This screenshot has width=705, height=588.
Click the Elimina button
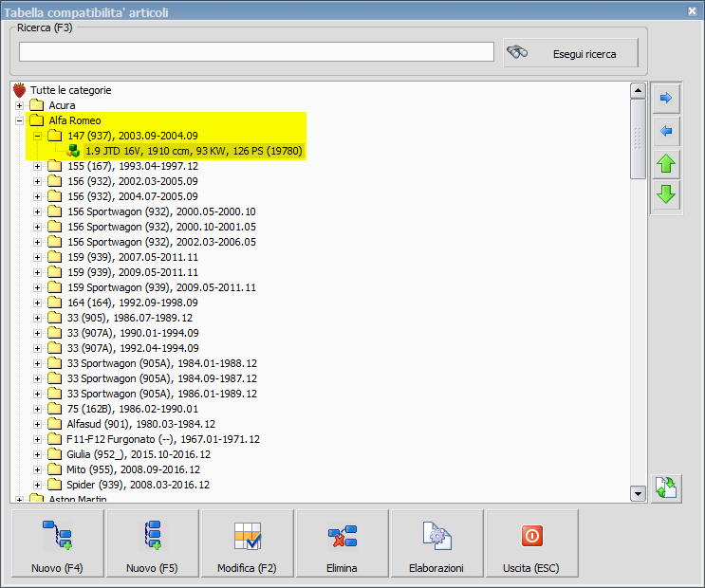click(343, 543)
